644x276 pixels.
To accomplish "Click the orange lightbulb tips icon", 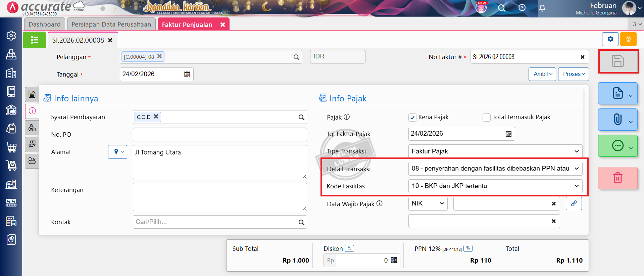I will pyautogui.click(x=628, y=39).
